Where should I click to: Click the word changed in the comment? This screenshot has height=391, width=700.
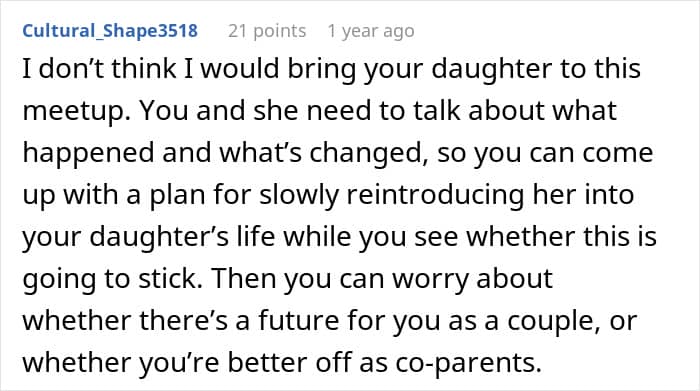(x=366, y=154)
